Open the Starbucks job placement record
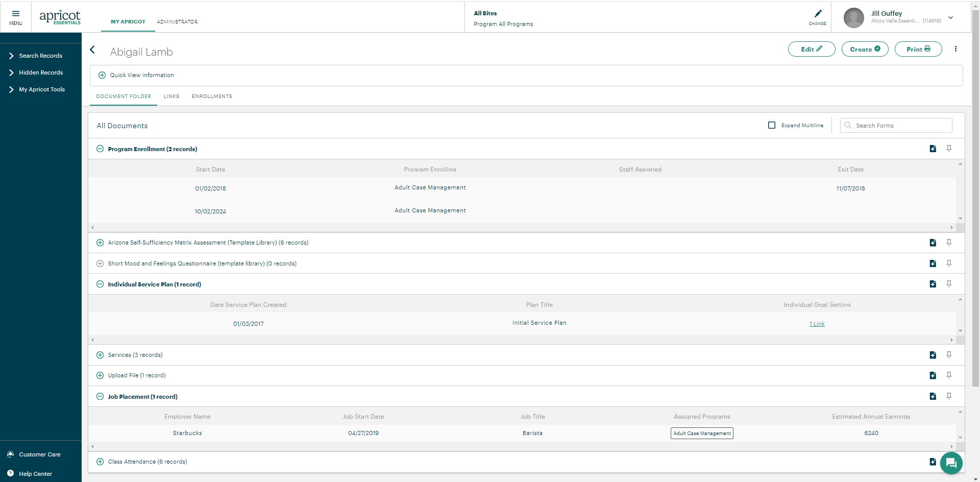Viewport: 980px width, 482px height. [x=522, y=433]
